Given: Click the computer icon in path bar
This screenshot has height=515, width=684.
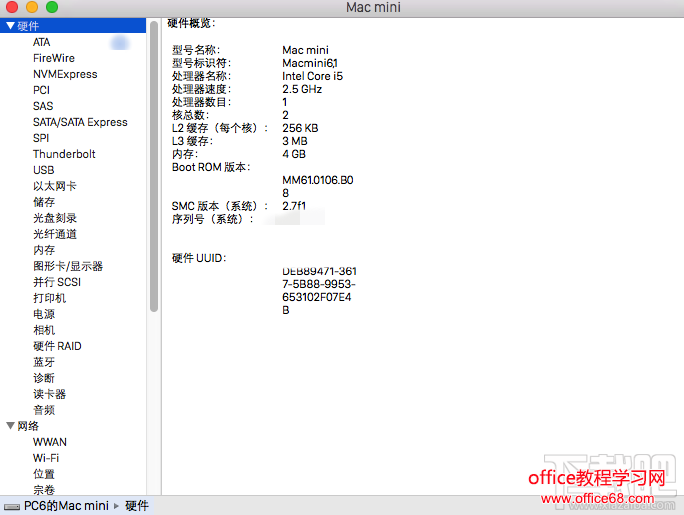Looking at the screenshot, I should pyautogui.click(x=12, y=506).
